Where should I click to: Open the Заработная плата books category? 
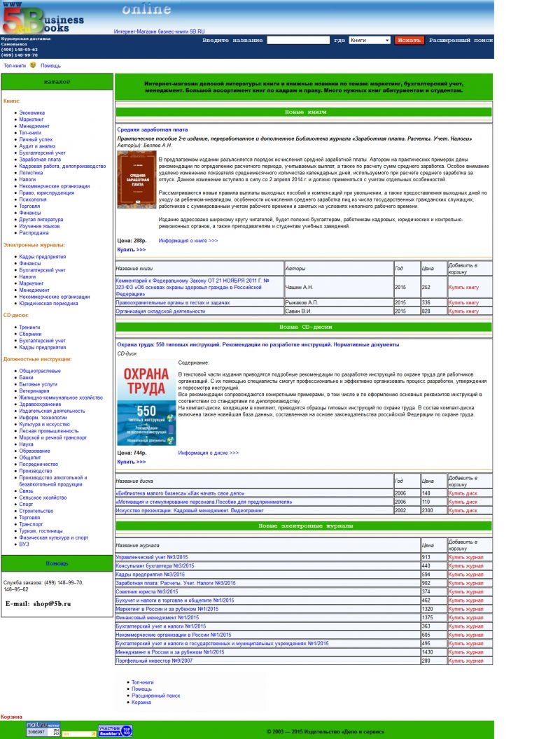point(40,160)
